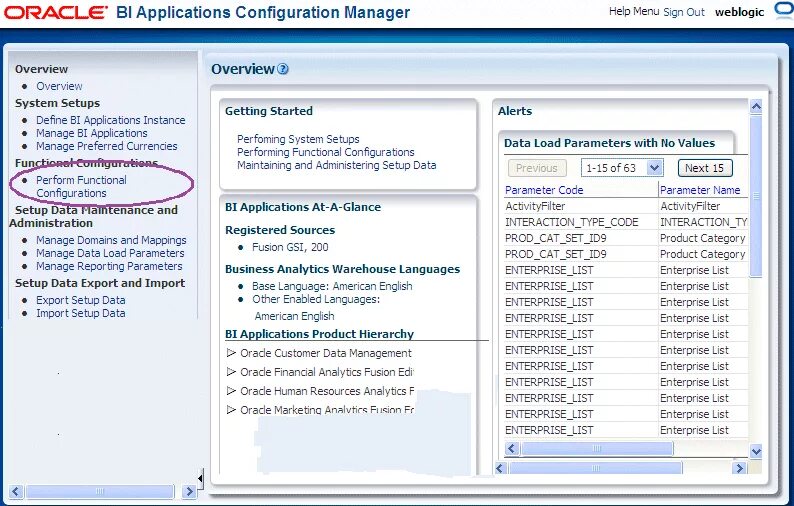Screen dimensions: 794x506
Task: Open Manage Reporting Parameters link
Action: pyautogui.click(x=109, y=266)
